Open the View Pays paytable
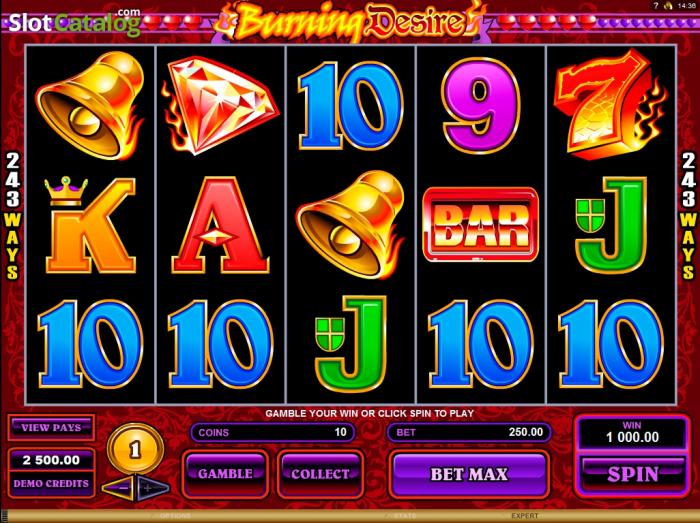700x523 pixels. point(51,428)
